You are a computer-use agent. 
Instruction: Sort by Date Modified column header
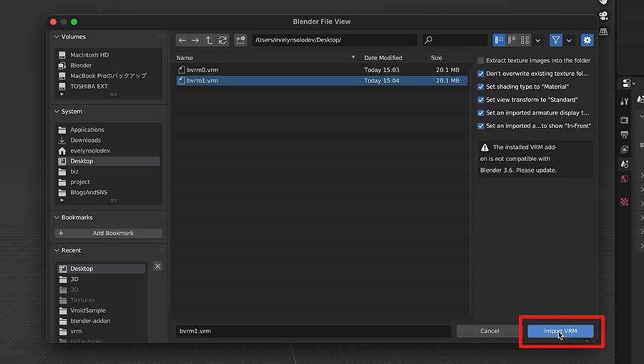pos(384,58)
